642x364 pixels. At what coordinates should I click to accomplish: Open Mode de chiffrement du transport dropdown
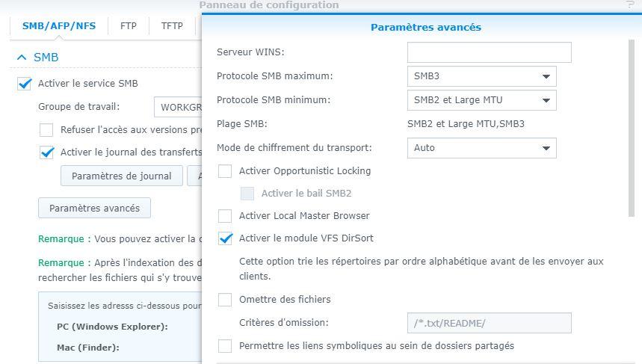[x=481, y=148]
